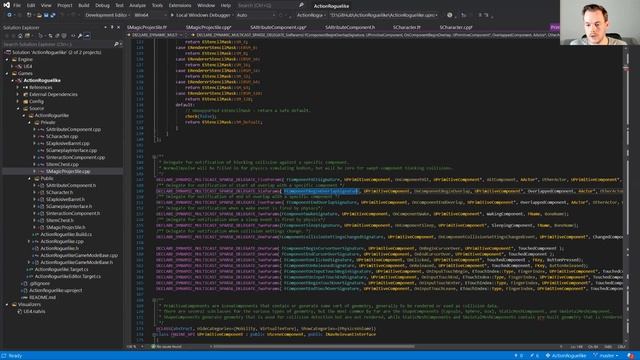Viewport: 640px width, 360px height.
Task: Open the Edit menu
Action: pos(31,5)
